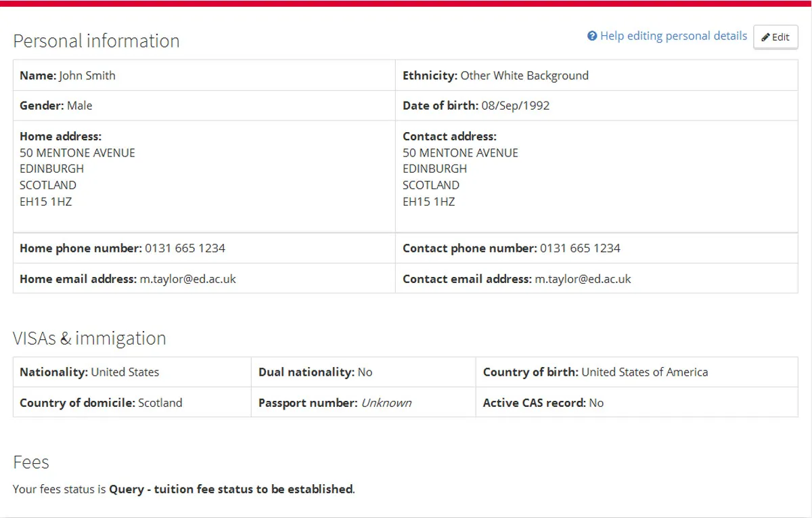Select the Home email address m.taylor@ed.ac.uk
The width and height of the screenshot is (812, 518).
coord(187,279)
